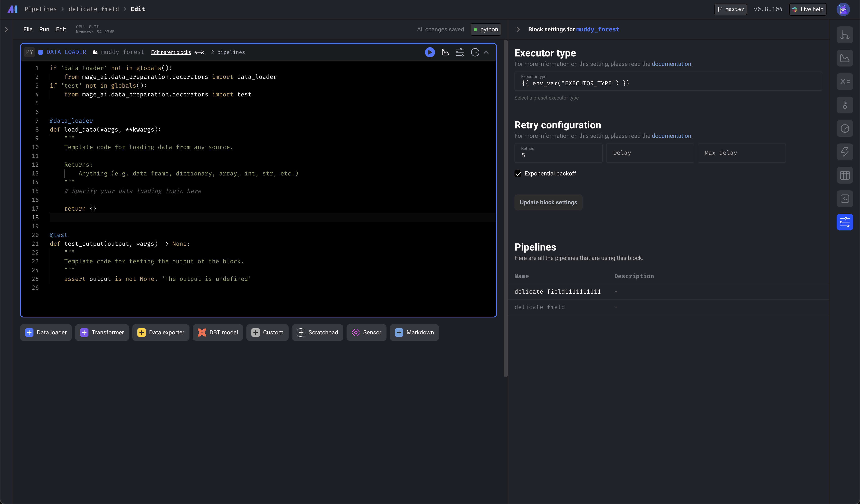Go to delicate_field breadcrumb
Image resolution: width=860 pixels, height=504 pixels.
94,9
